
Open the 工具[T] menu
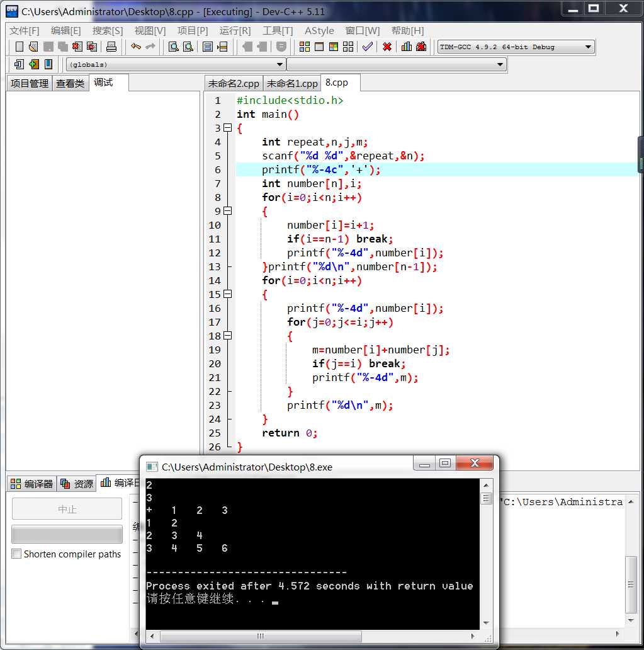(x=278, y=31)
